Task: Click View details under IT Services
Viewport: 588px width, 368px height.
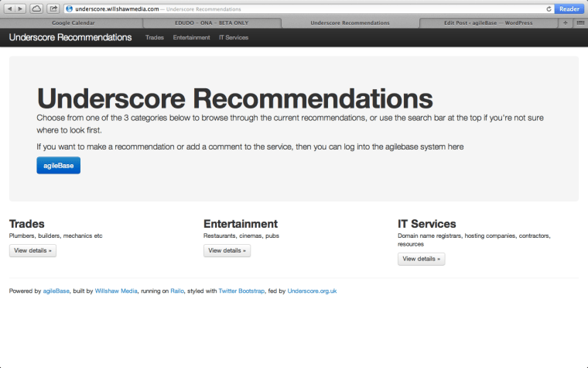Action: point(421,259)
